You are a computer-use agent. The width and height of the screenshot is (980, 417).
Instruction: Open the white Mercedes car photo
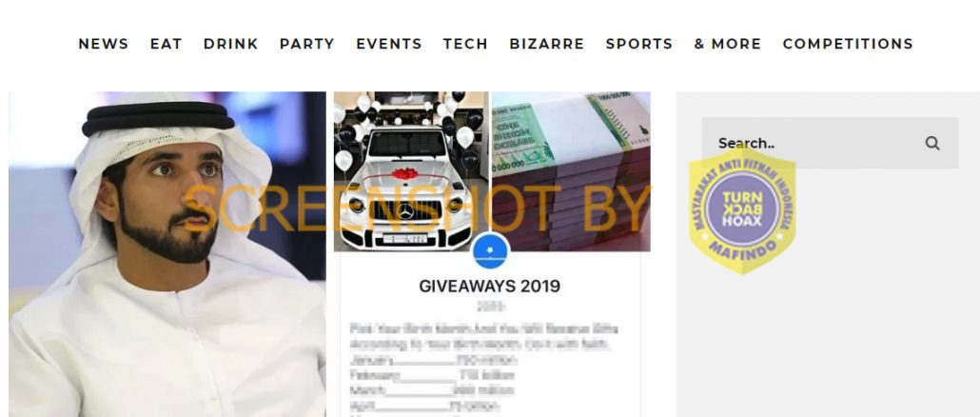click(411, 171)
